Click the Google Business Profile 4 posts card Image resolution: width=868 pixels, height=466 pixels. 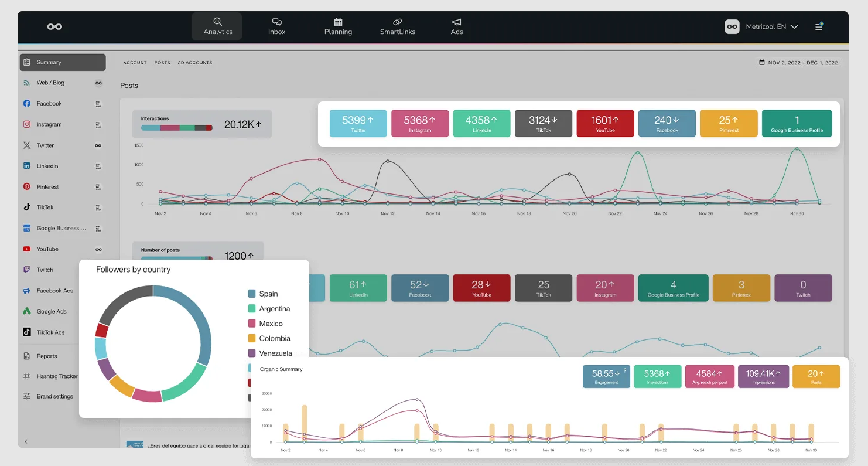(674, 288)
